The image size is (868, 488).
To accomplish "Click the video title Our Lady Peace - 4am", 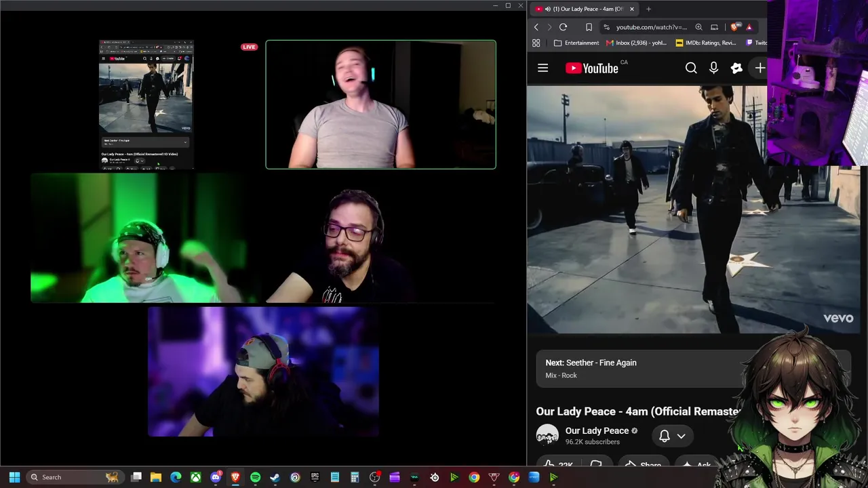I will click(637, 411).
